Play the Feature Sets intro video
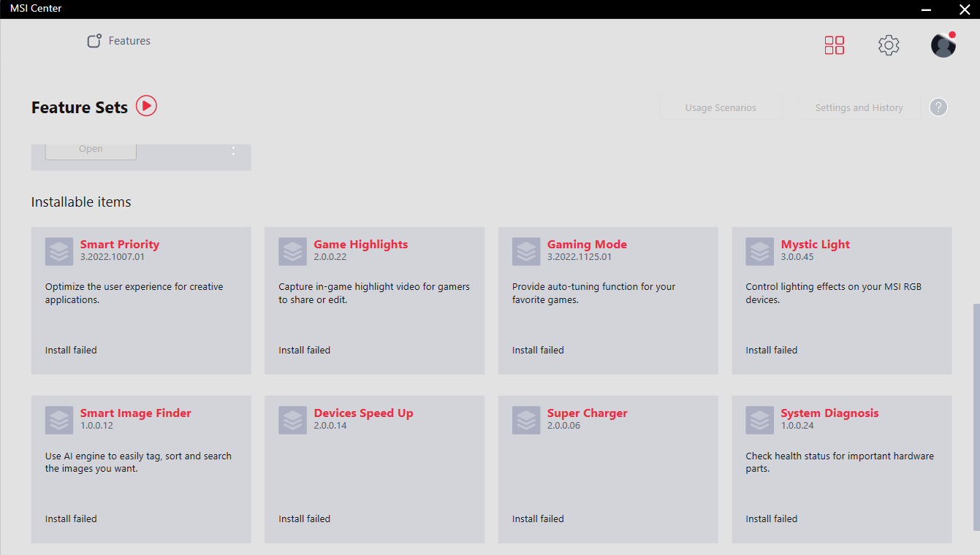This screenshot has height=555, width=980. (146, 106)
